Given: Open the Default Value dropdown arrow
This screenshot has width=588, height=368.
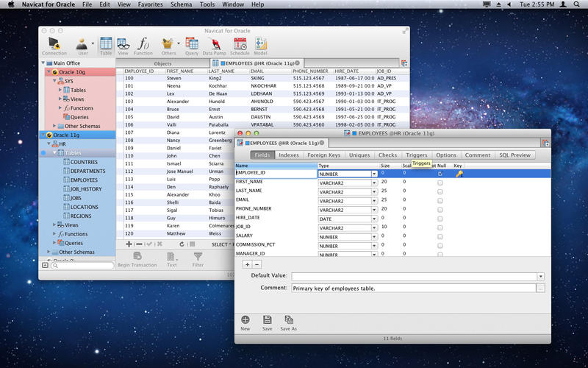Looking at the screenshot, I should [541, 277].
